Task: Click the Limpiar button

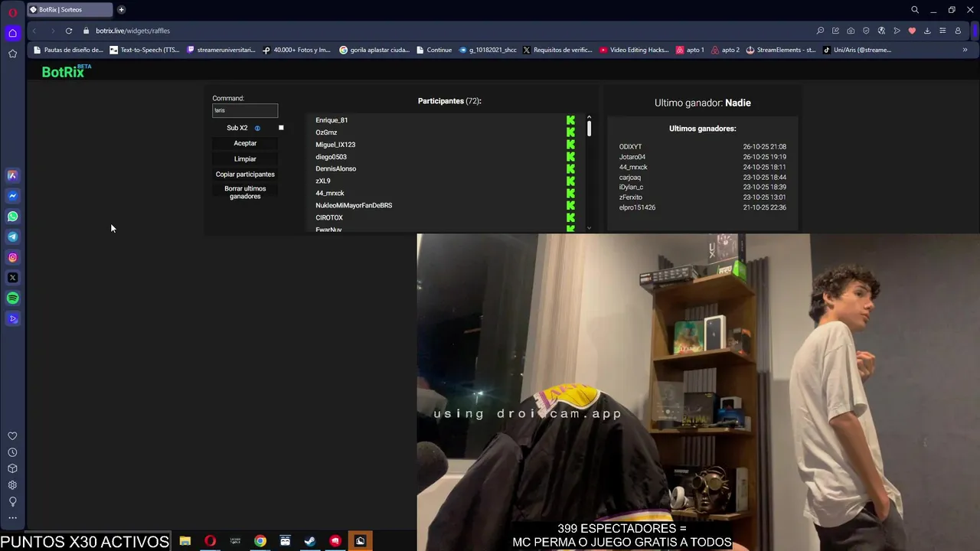Action: tap(245, 159)
